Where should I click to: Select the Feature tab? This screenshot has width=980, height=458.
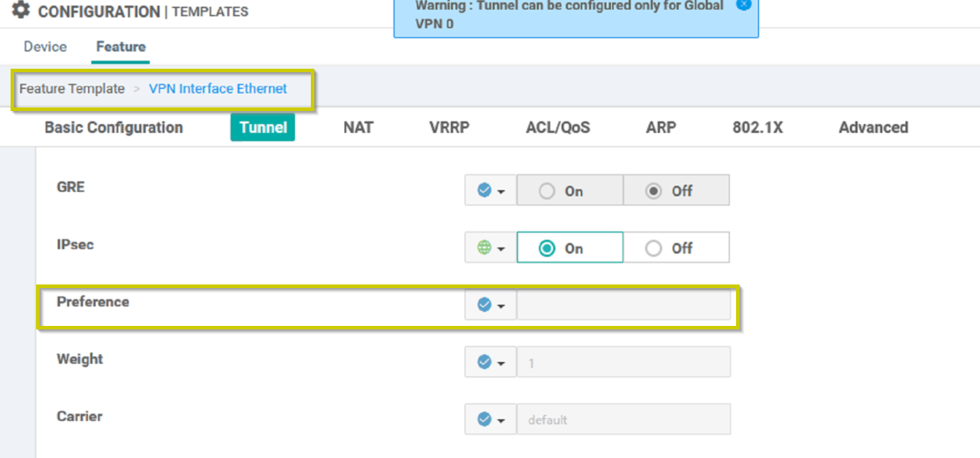[121, 47]
